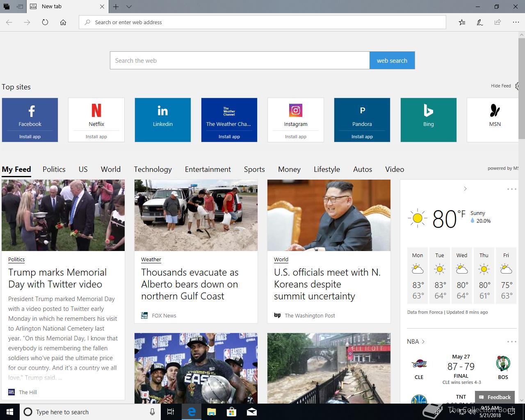Install the Facebook app

pyautogui.click(x=30, y=137)
